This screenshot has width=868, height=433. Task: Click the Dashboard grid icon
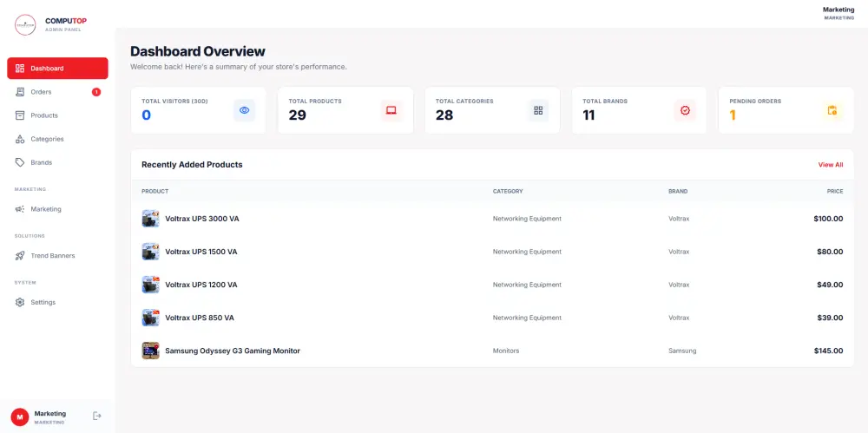[20, 68]
